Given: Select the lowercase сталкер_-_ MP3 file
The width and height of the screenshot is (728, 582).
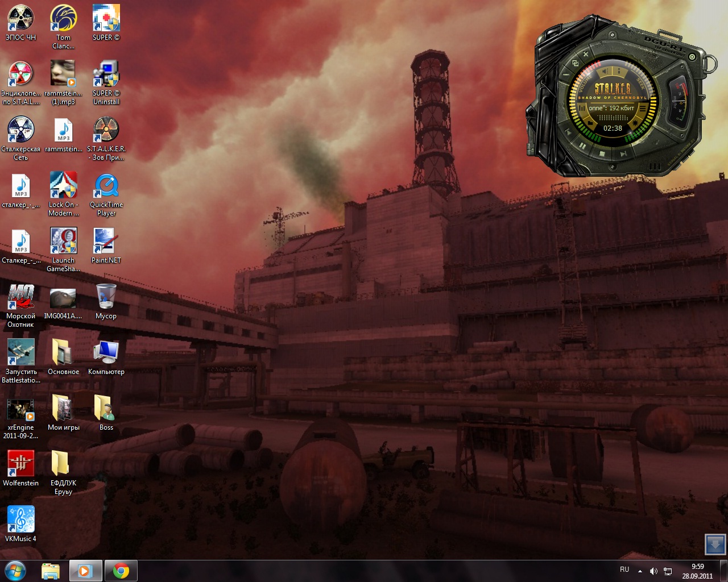Looking at the screenshot, I should click(20, 190).
